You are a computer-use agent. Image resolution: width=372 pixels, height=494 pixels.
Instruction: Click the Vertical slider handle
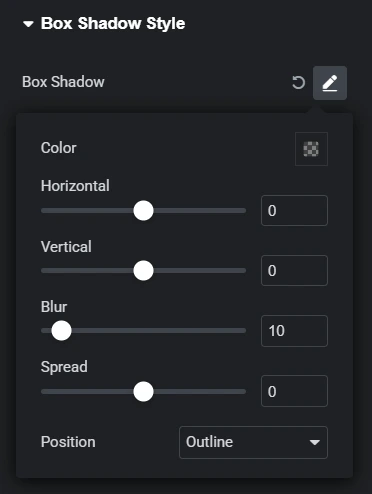(x=143, y=271)
